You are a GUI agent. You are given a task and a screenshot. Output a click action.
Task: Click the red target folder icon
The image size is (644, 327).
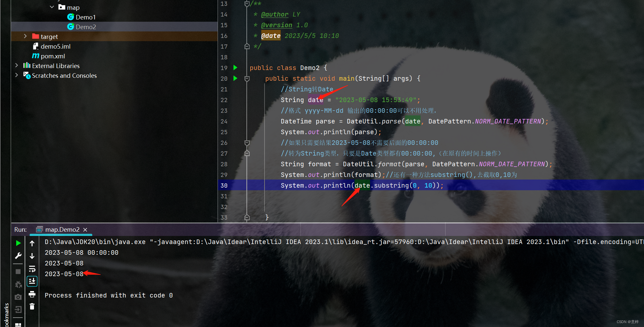pos(36,36)
